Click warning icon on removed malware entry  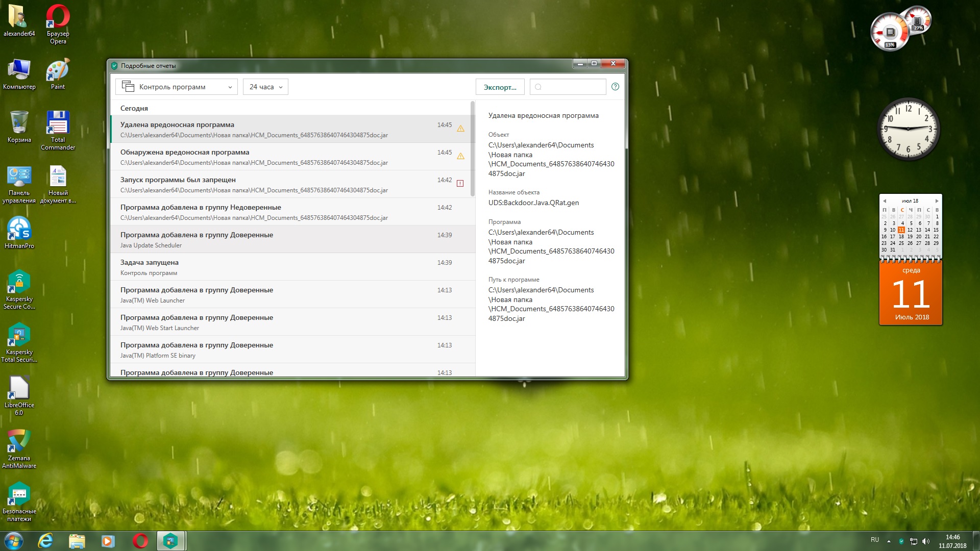click(460, 129)
